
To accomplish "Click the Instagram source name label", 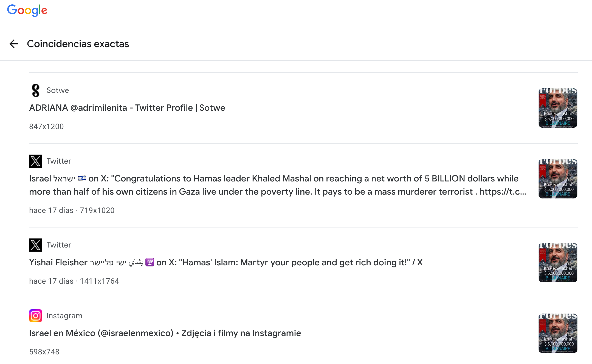I will click(x=64, y=316).
